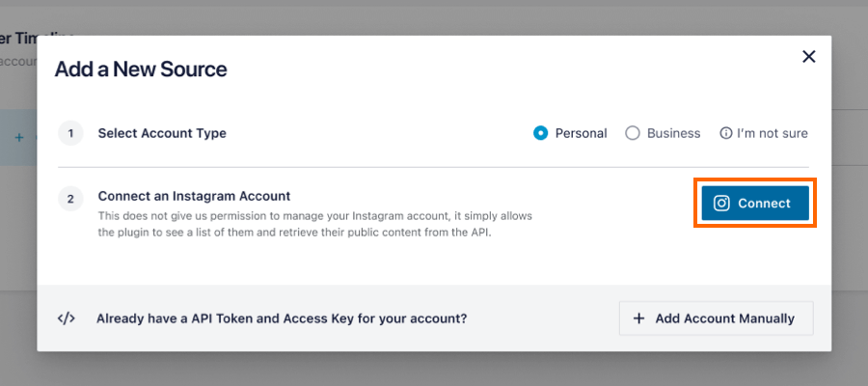
Task: Click the Instagram logo on Connect button
Action: click(721, 203)
